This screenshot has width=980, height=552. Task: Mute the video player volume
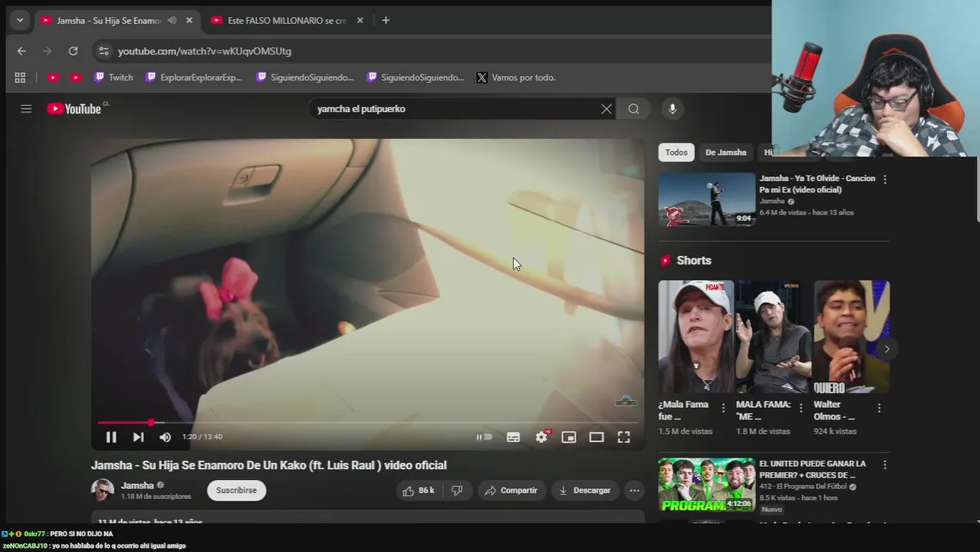[x=165, y=437]
